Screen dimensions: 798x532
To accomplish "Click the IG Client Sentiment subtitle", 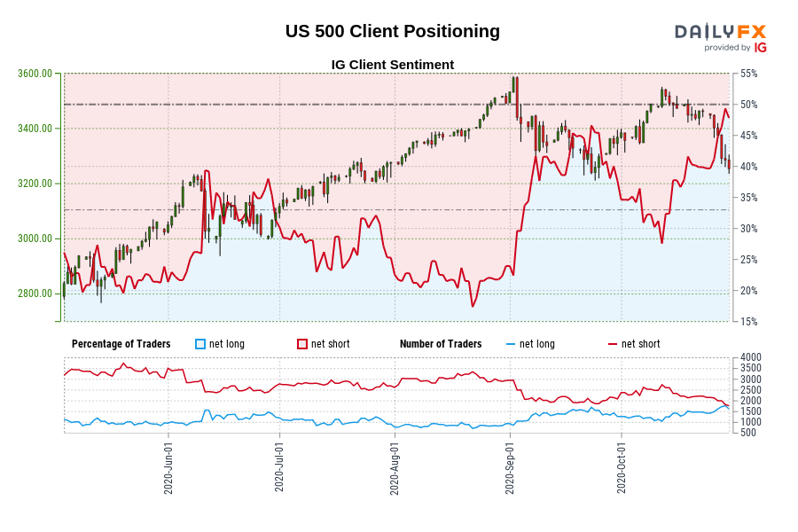I will 393,65.
